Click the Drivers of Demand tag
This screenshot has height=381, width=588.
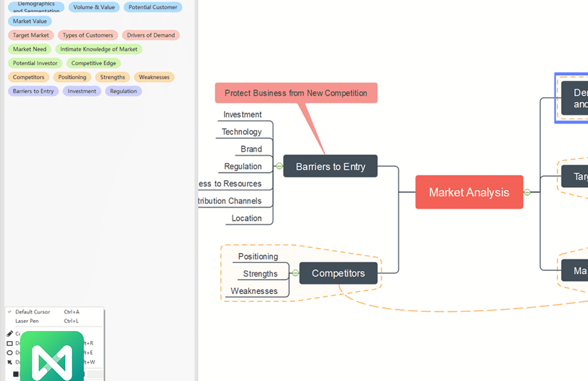pyautogui.click(x=150, y=35)
